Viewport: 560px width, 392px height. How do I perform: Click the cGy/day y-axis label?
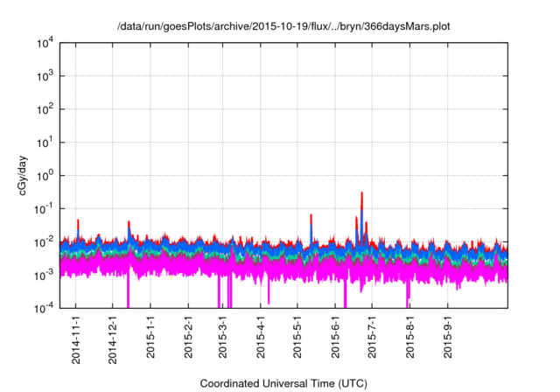tap(31, 173)
